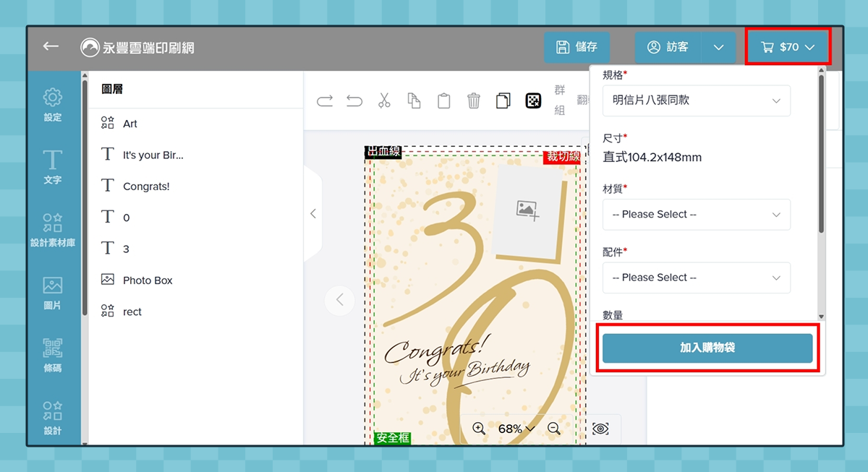Open the 68% zoom level dropdown
The height and width of the screenshot is (472, 868).
point(516,429)
